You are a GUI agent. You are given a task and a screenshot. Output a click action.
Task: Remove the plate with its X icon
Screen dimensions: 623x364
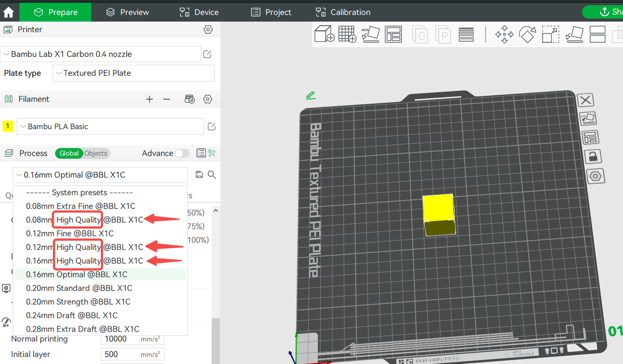click(586, 100)
